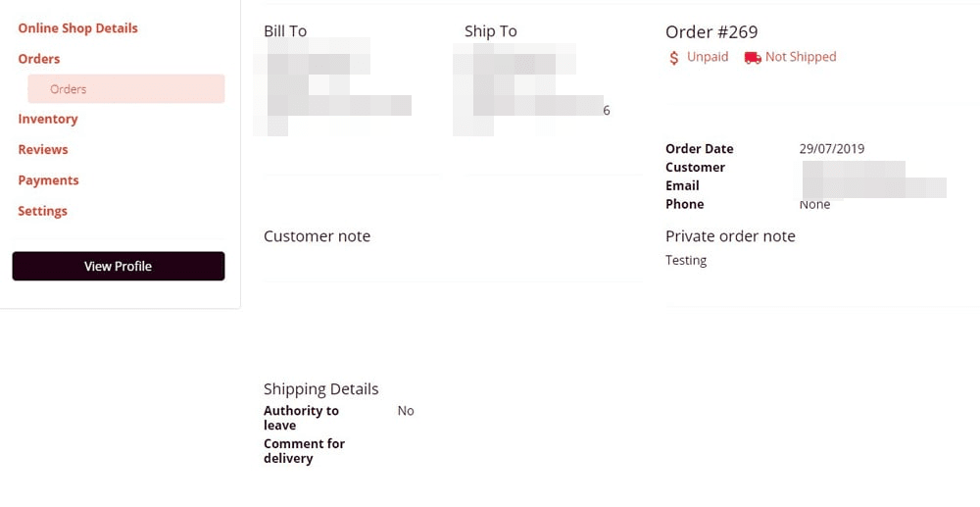
Task: Select the top-level Orders sidebar section
Action: (x=39, y=59)
